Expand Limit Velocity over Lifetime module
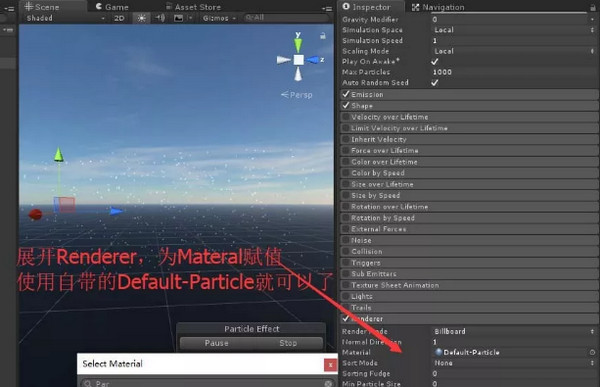This screenshot has width=600, height=387. (469, 128)
